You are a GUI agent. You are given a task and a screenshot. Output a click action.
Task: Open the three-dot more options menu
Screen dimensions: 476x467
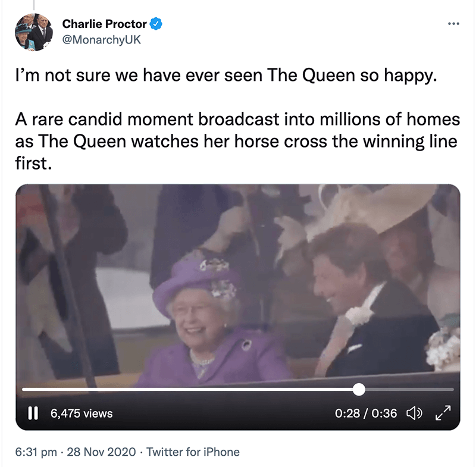[x=453, y=24]
